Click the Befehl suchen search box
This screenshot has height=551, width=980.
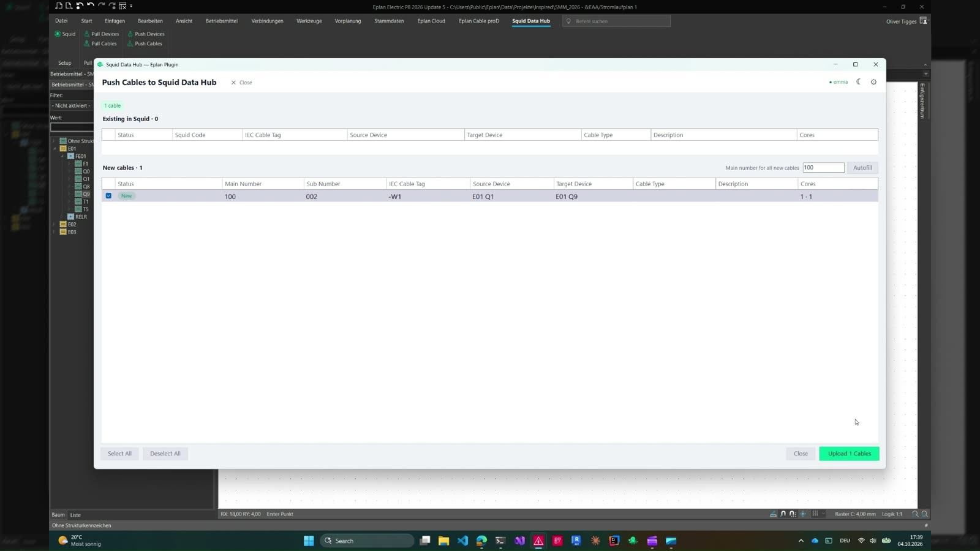616,21
